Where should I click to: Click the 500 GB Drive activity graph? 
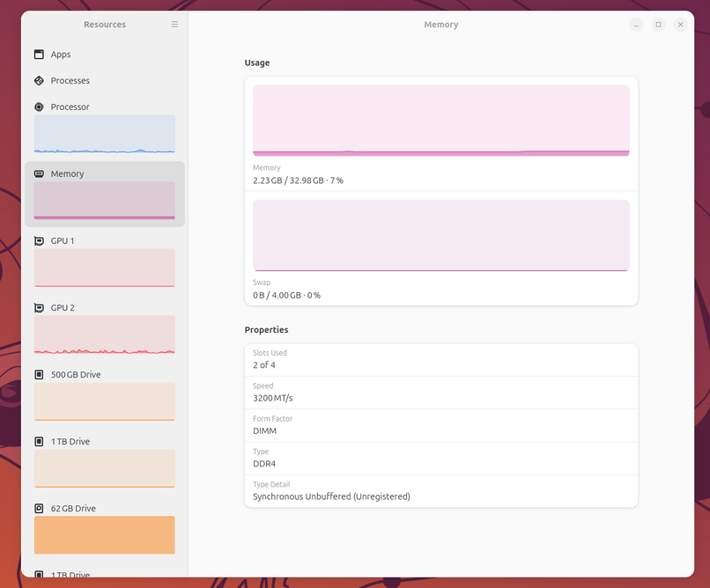[x=105, y=401]
